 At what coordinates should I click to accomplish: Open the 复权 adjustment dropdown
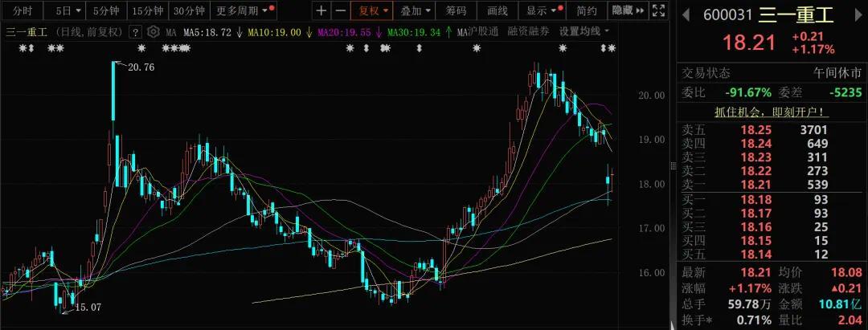[374, 11]
